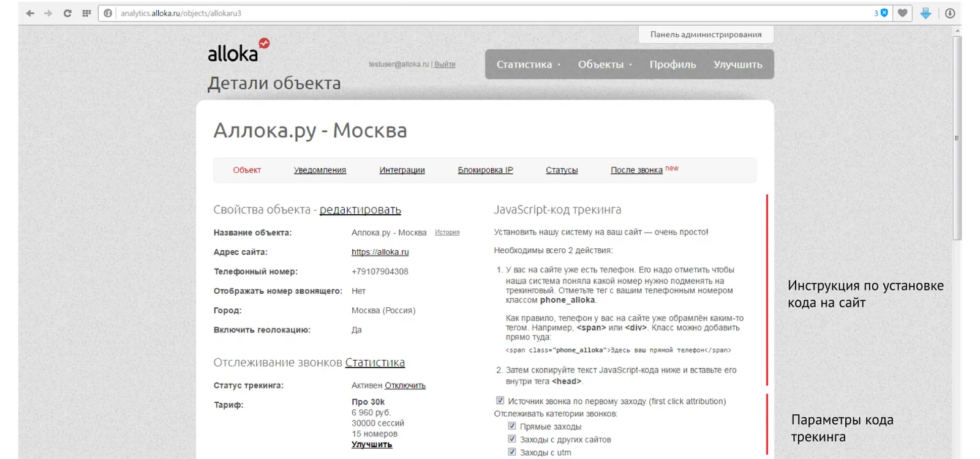This screenshot has height=459, width=980.
Task: Open the Блокировка IP tab
Action: (x=485, y=170)
